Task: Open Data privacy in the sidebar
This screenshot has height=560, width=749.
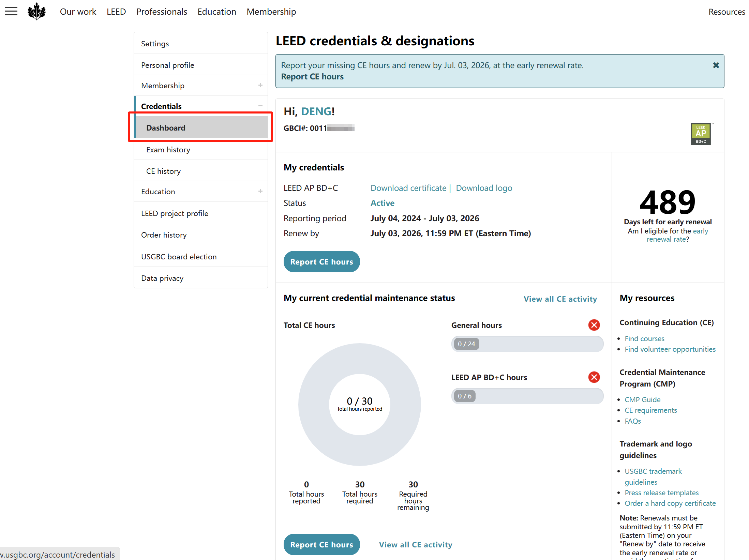Action: [x=201, y=278]
